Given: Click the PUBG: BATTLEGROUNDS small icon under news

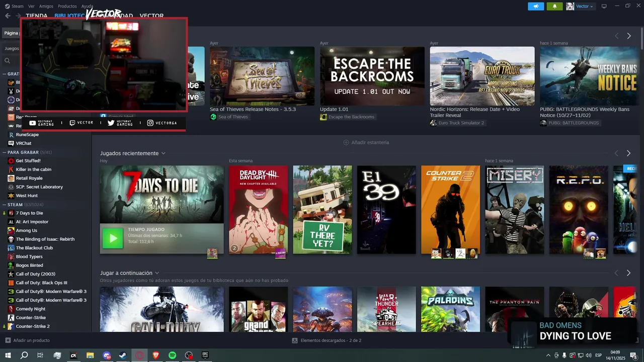Looking at the screenshot, I should pyautogui.click(x=543, y=123).
